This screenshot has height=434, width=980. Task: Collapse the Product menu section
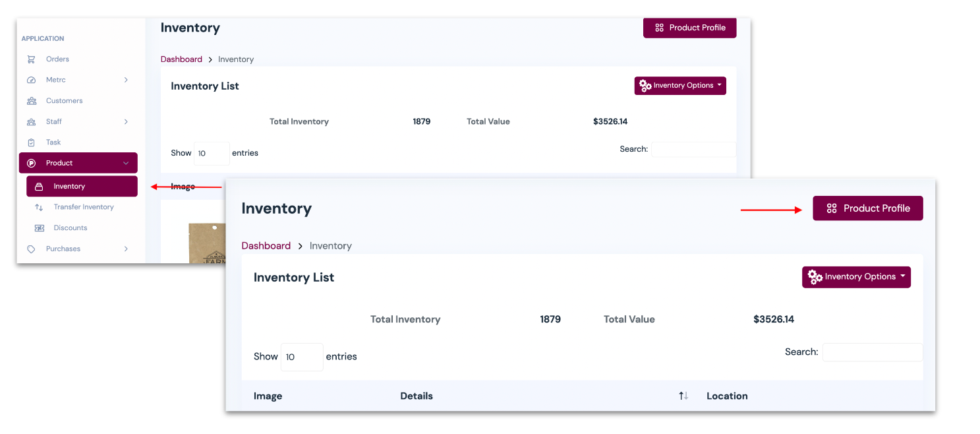pos(126,163)
